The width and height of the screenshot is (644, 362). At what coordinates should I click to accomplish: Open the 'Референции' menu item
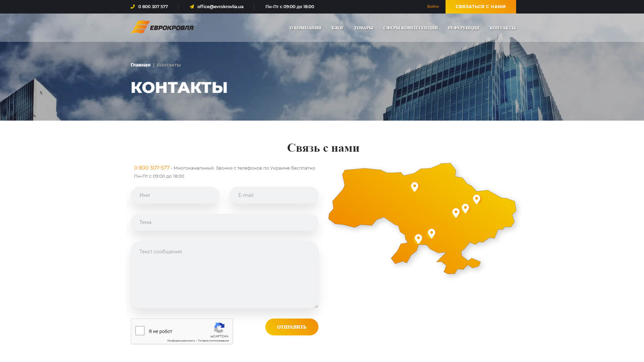(464, 28)
